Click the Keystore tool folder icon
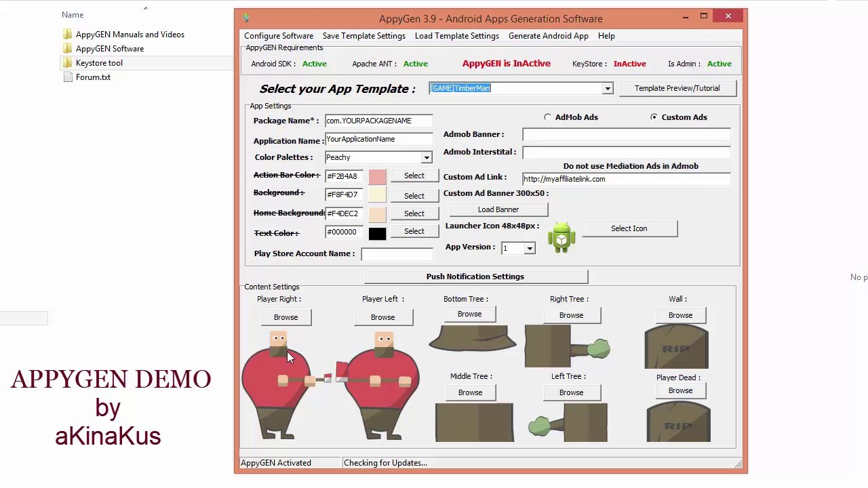This screenshot has width=868, height=488. (x=67, y=63)
